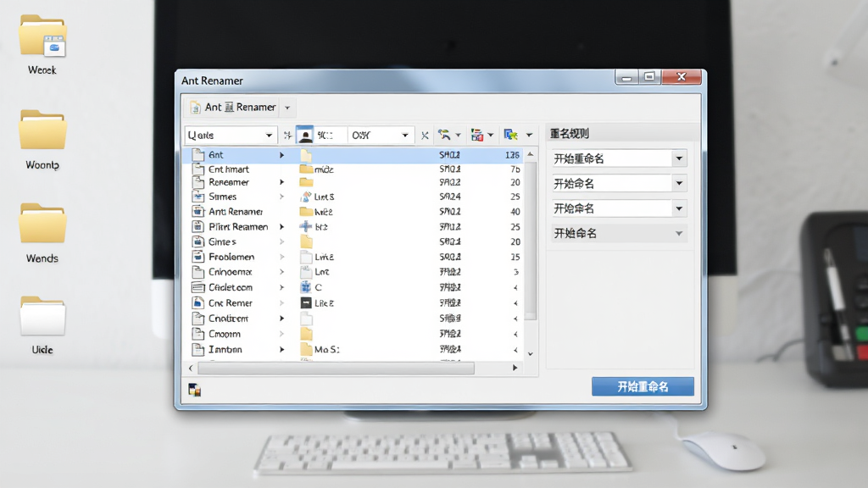Image resolution: width=868 pixels, height=488 pixels.
Task: Click the icon beside Froolemen
Action: click(198, 257)
